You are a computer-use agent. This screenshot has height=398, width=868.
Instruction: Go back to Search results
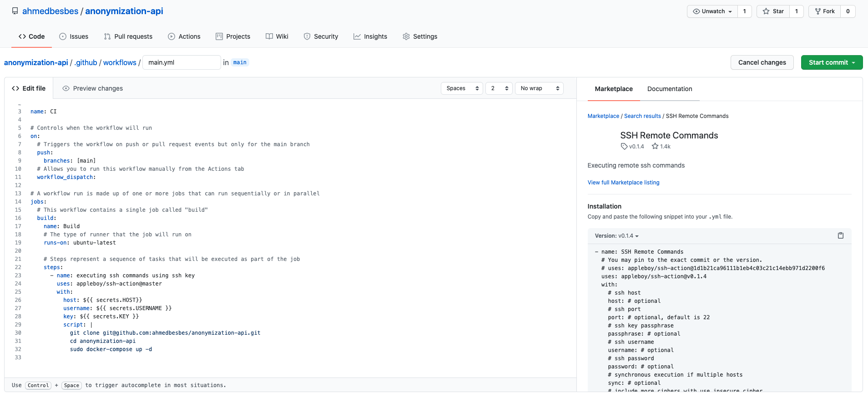click(642, 116)
